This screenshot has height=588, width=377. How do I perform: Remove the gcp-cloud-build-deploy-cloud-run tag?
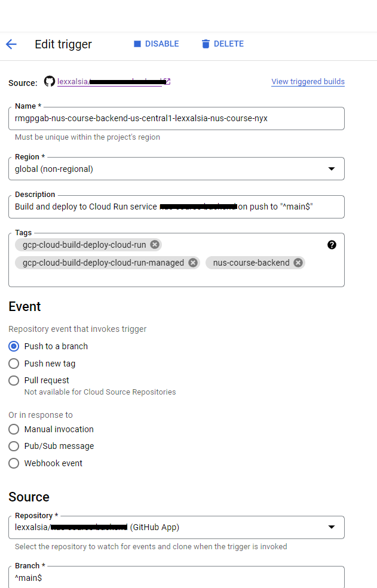[154, 245]
